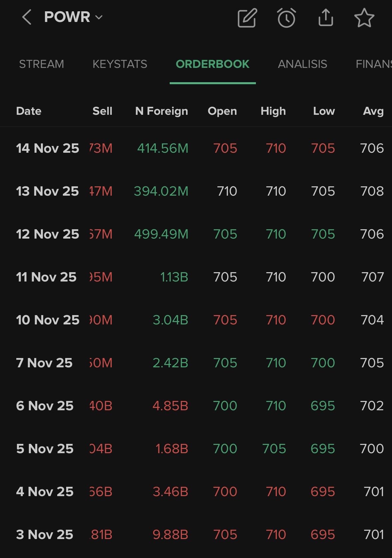Open the partially visible FINANS tab
The image size is (392, 558).
pos(373,64)
